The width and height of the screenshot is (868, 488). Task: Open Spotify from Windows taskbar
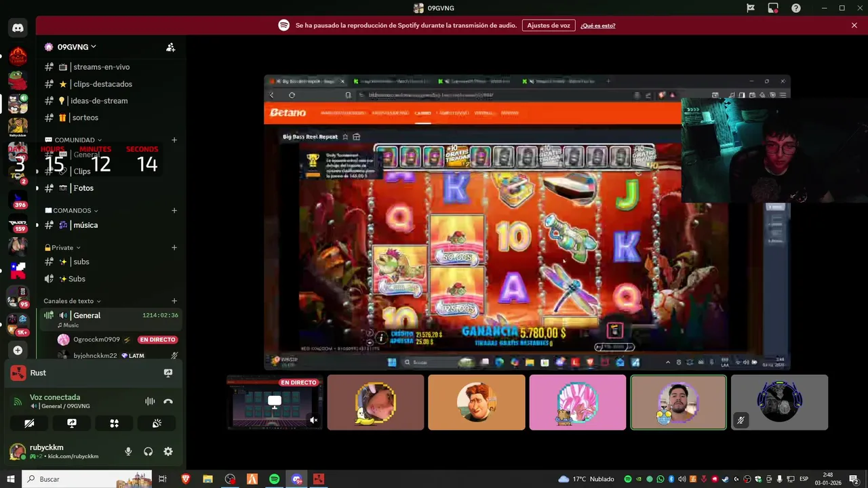274,479
